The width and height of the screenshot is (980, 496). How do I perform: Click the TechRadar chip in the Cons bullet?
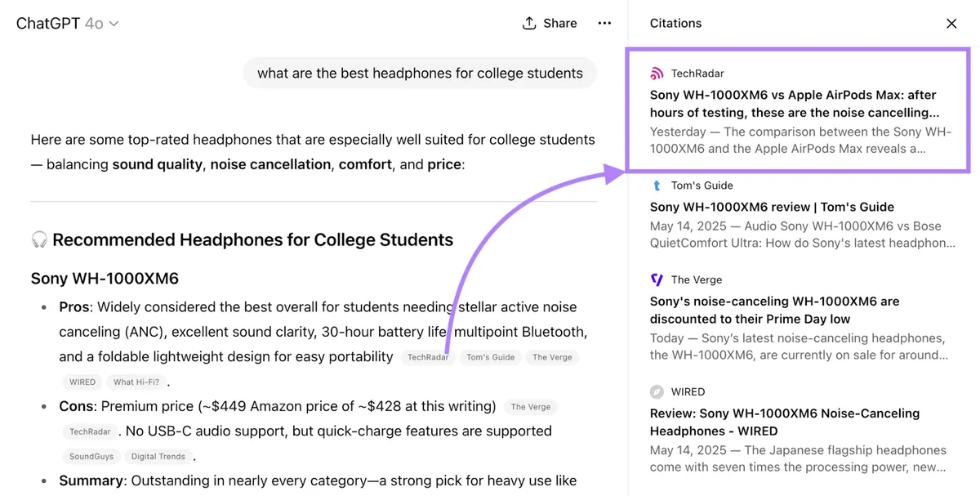point(89,431)
